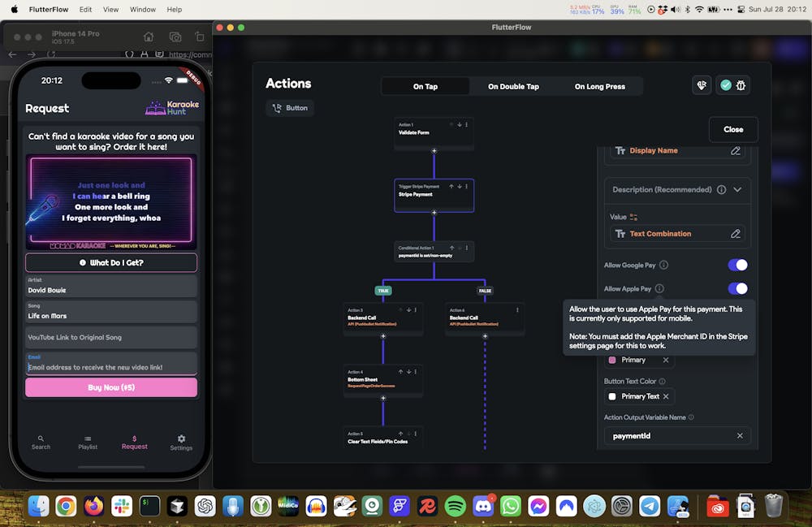Edit the Text Combination value
This screenshot has height=527, width=812.
(736, 234)
